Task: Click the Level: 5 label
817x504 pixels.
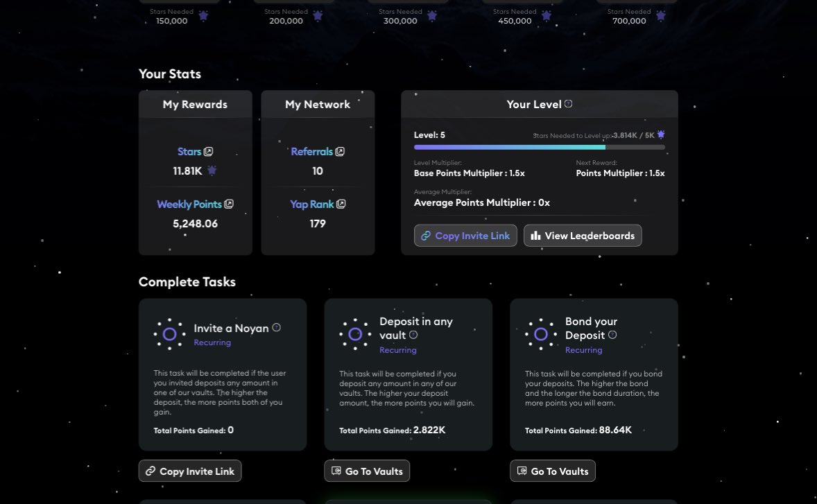Action: (429, 135)
